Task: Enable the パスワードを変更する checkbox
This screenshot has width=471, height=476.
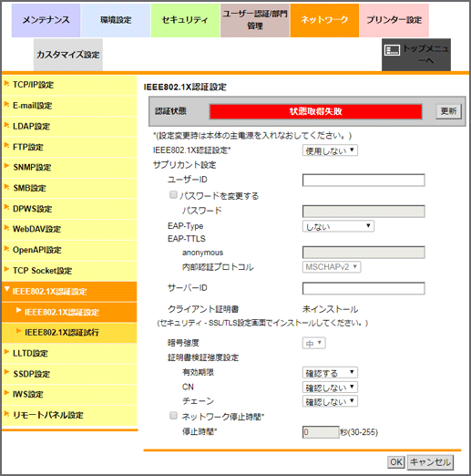Action: [x=173, y=194]
